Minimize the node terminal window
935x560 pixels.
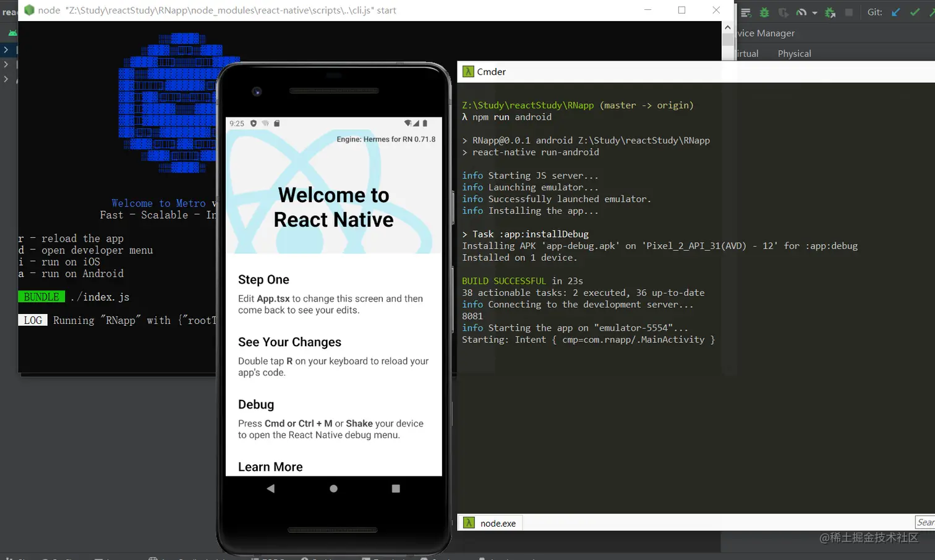647,10
